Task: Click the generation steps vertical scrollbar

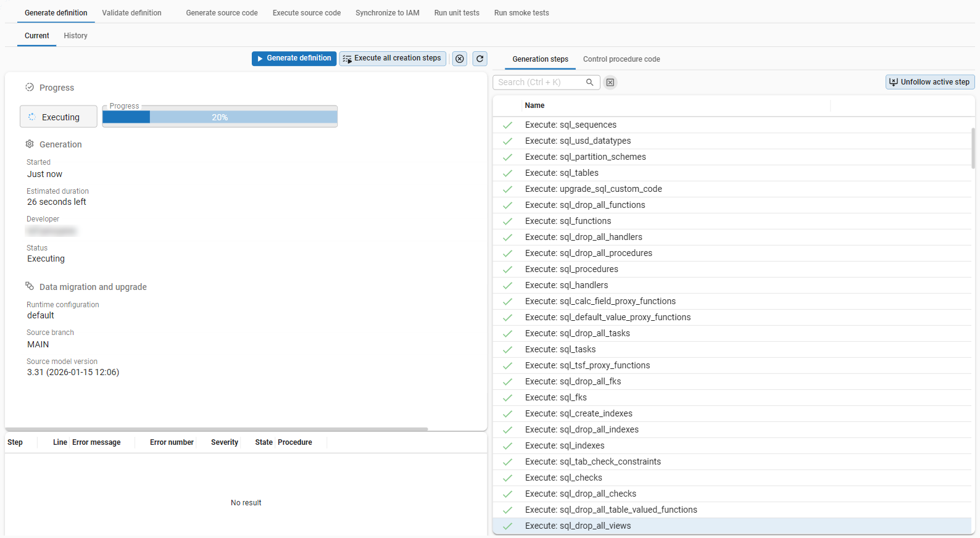Action: [x=973, y=148]
